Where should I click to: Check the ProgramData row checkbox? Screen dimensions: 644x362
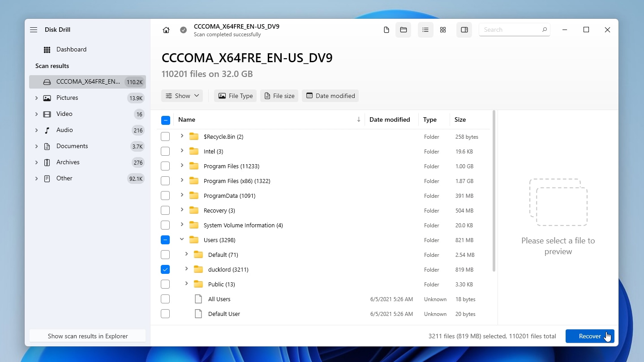coord(165,196)
